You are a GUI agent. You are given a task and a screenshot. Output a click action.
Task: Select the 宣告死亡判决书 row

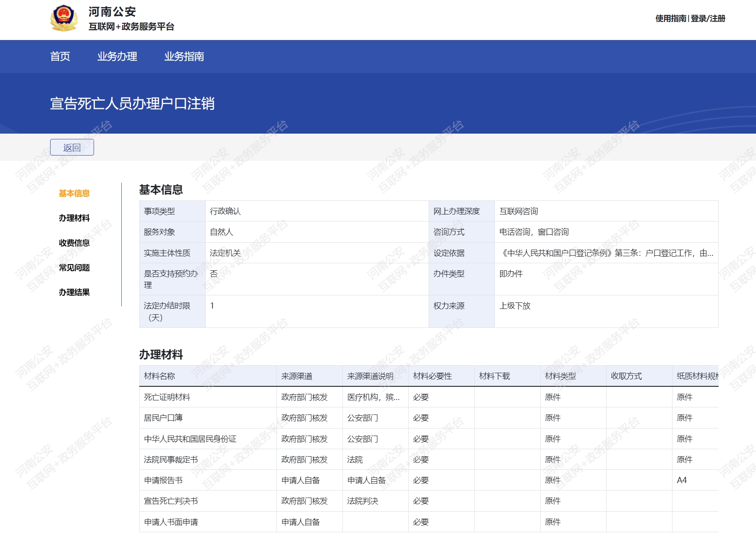click(x=171, y=501)
